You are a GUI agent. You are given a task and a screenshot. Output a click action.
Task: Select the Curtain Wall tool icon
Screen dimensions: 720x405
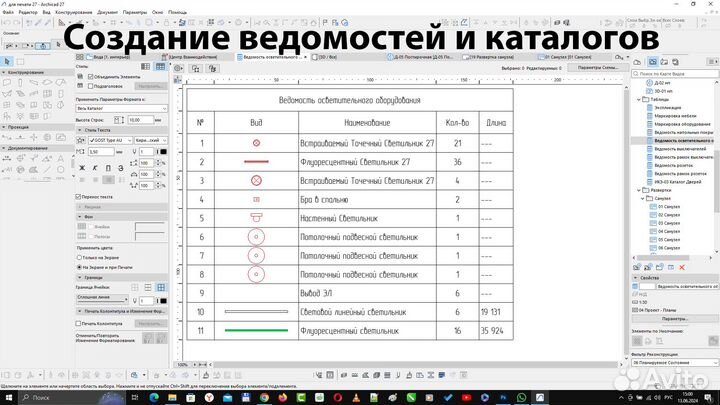pyautogui.click(x=47, y=94)
